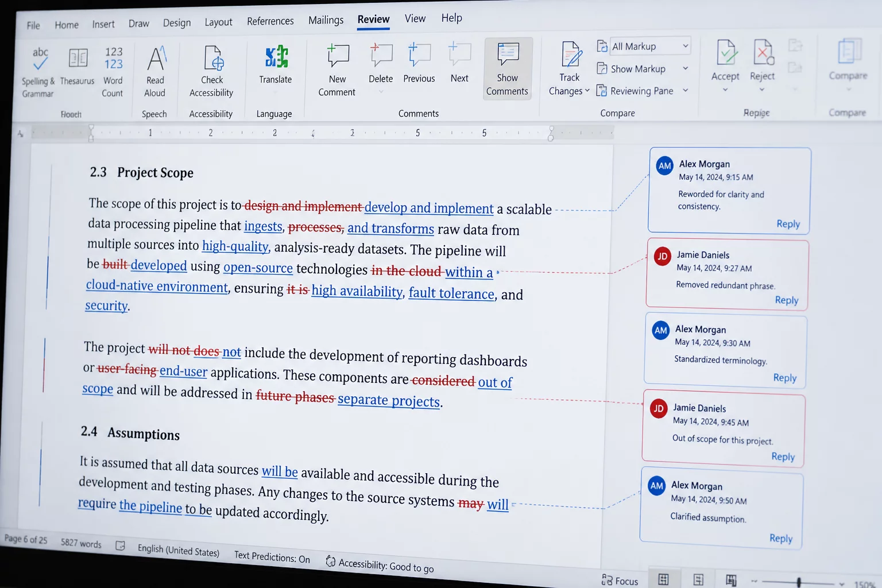Go to the Previous comment
This screenshot has width=882, height=588.
click(419, 63)
